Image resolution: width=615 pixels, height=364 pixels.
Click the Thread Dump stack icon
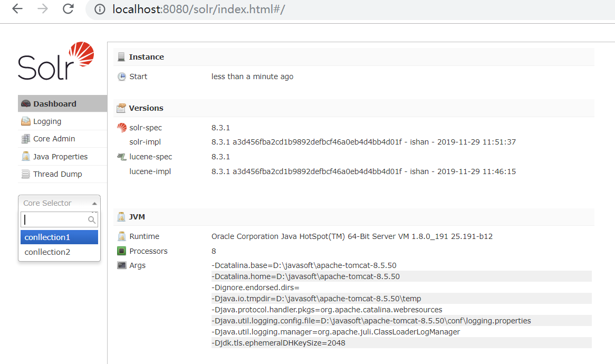point(25,174)
